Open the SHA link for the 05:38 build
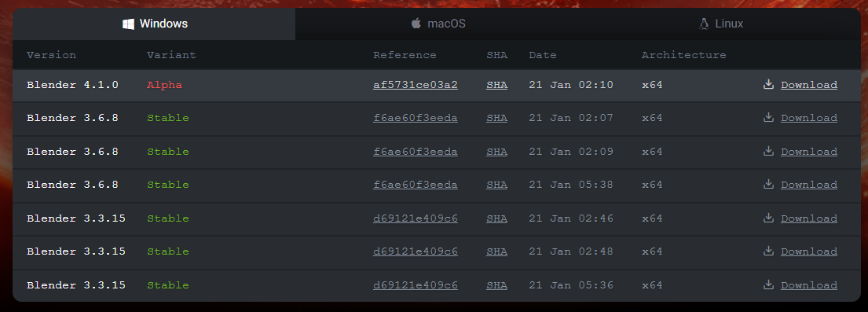 (x=496, y=185)
